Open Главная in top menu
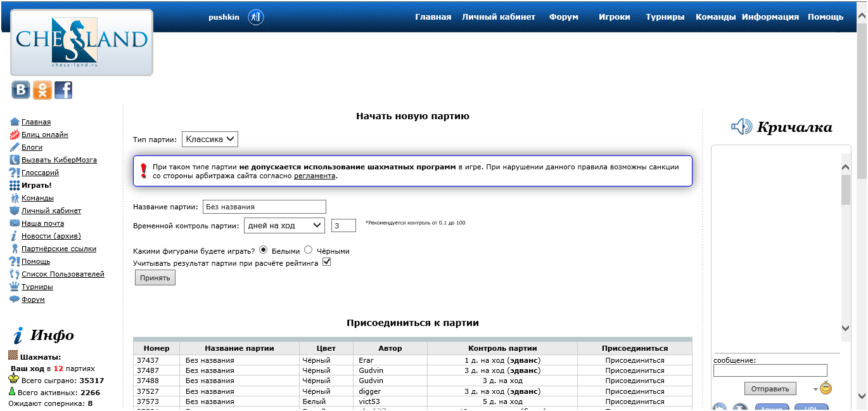The image size is (868, 411). 433,17
